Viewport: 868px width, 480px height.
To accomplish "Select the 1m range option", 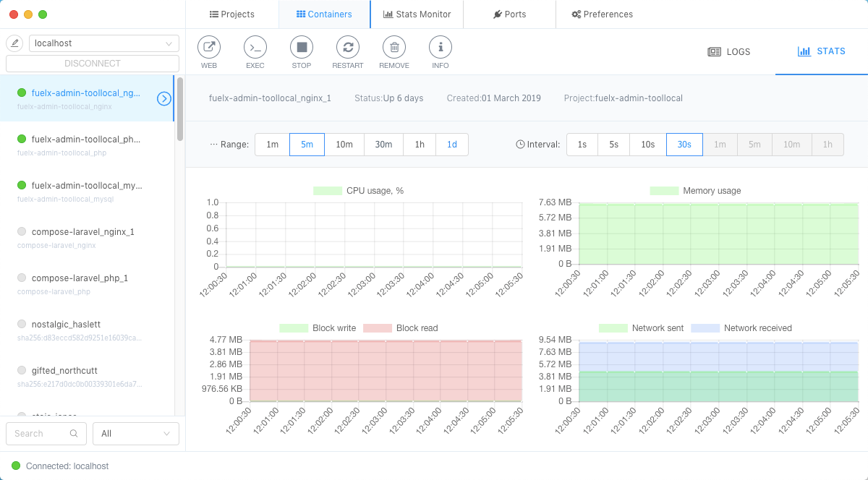I will [272, 145].
